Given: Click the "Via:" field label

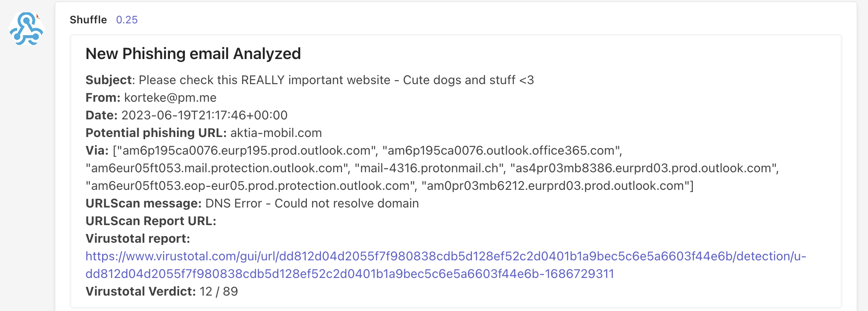Looking at the screenshot, I should point(97,151).
